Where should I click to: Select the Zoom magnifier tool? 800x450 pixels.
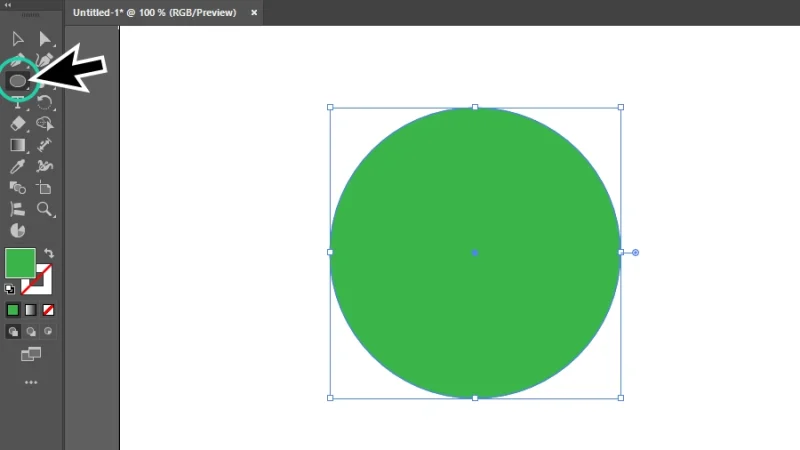[45, 209]
